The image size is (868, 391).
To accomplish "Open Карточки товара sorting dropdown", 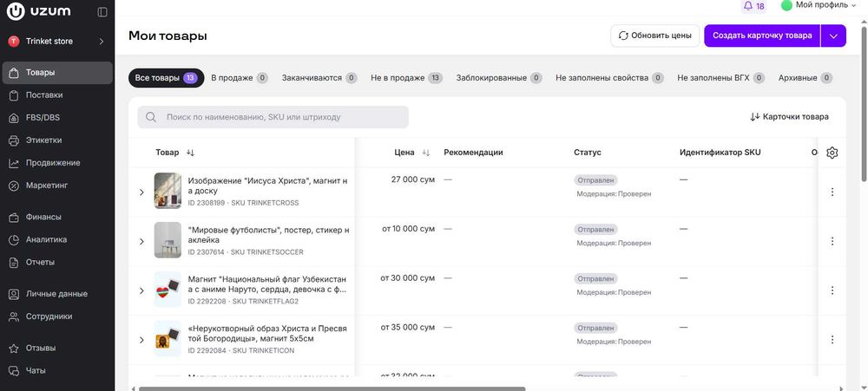I will point(789,117).
